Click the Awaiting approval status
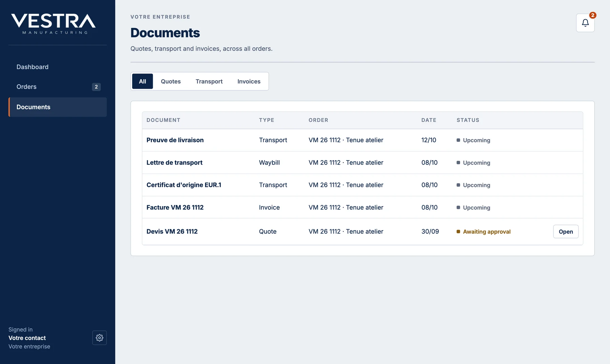The width and height of the screenshot is (610, 364). coord(484,232)
